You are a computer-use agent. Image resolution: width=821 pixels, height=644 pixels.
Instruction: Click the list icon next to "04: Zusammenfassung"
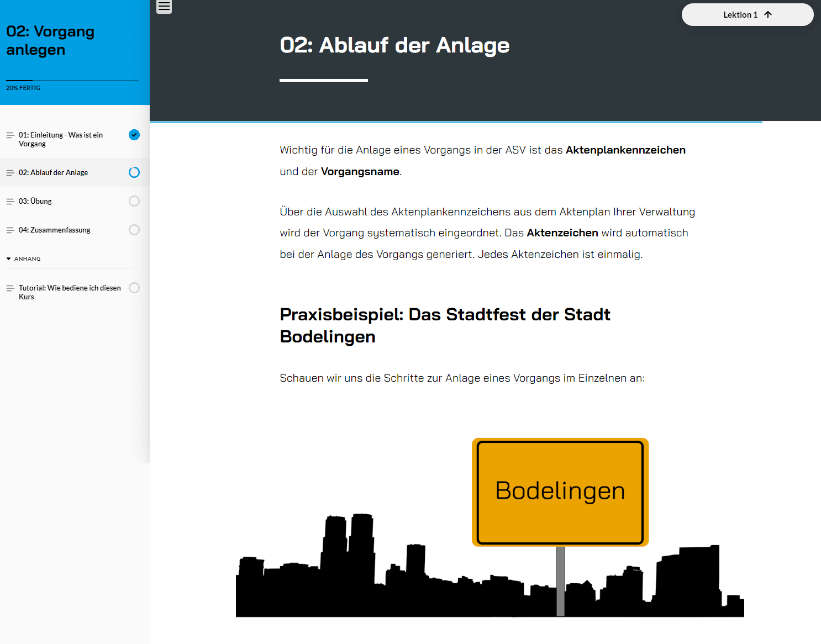(x=10, y=230)
